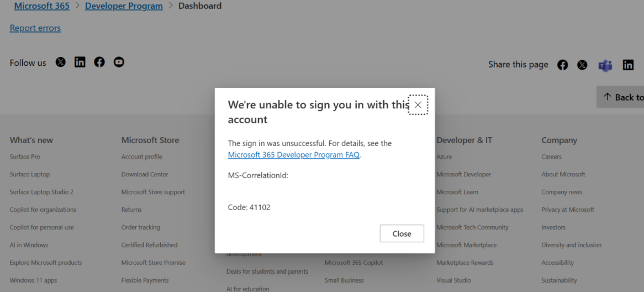Dismiss dialog with the X close icon
This screenshot has height=292, width=644.
[418, 105]
